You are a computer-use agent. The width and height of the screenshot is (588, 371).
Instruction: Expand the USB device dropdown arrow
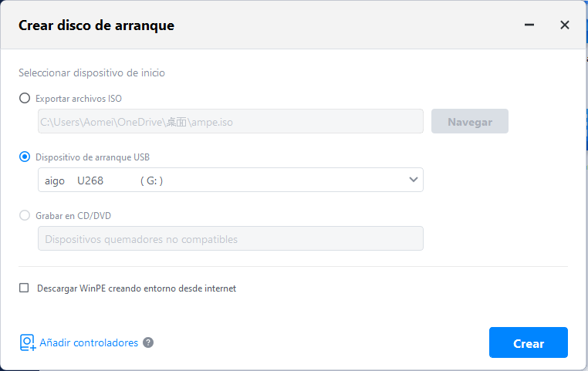tap(414, 180)
